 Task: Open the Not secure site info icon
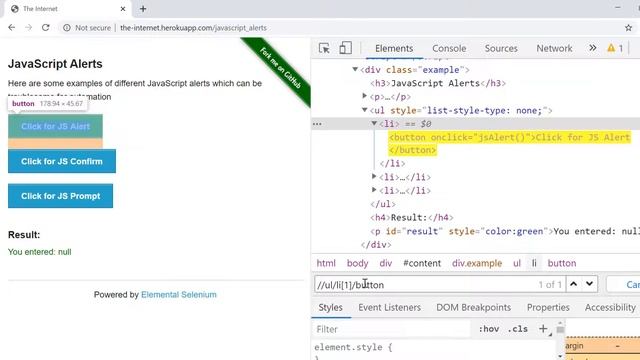67,28
